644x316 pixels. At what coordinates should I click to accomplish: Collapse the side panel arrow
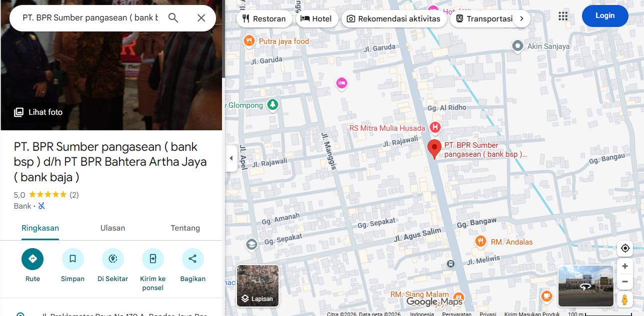click(231, 158)
